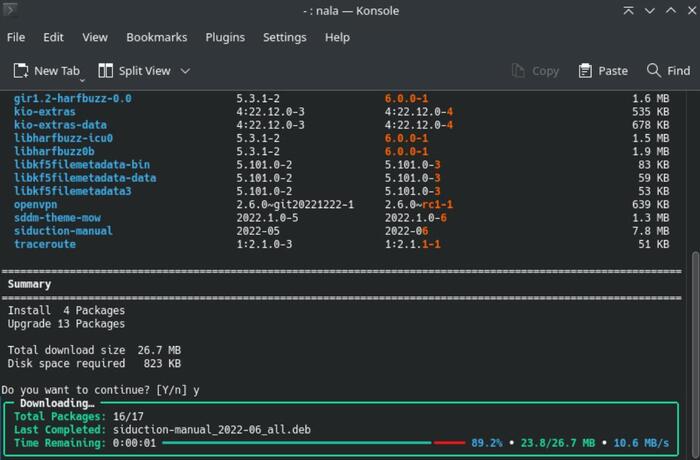This screenshot has width=700, height=460.
Task: Minimize the Konsole window
Action: (x=647, y=11)
